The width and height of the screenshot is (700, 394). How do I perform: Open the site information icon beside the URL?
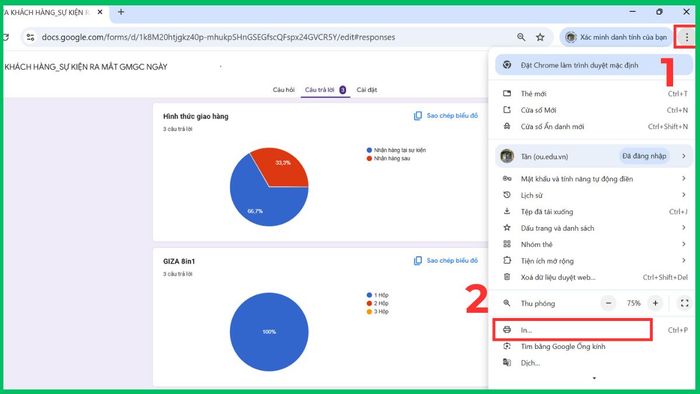pos(30,37)
